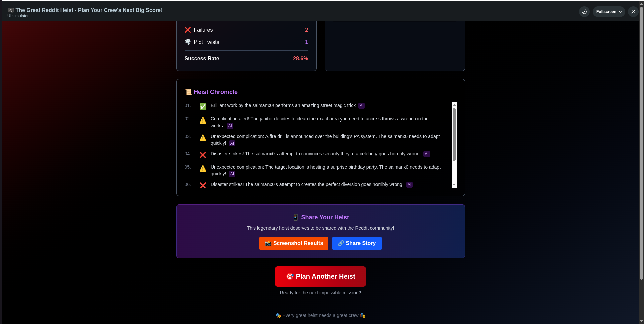The image size is (644, 324).
Task: Click the chronicle scrollbar down arrow
Action: click(x=454, y=185)
